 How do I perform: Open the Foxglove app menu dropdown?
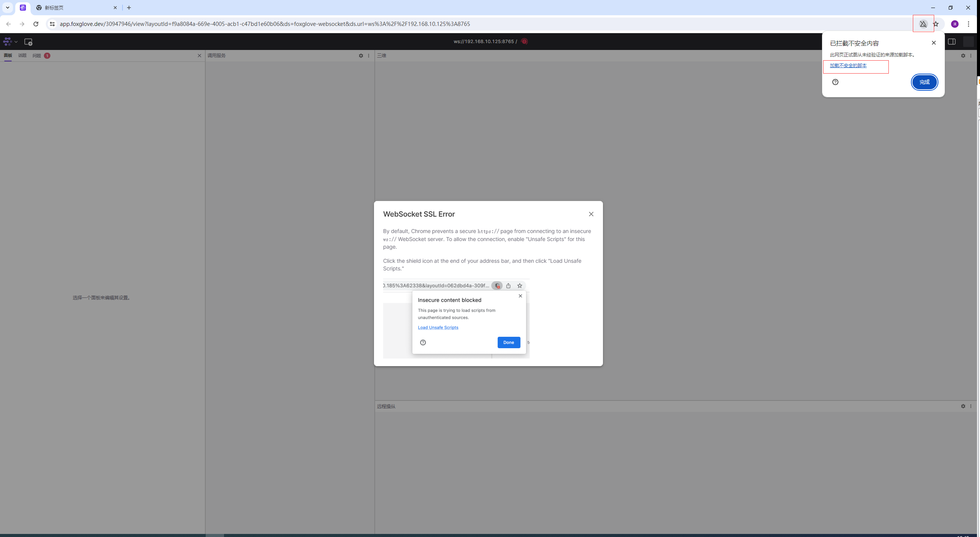(x=10, y=42)
